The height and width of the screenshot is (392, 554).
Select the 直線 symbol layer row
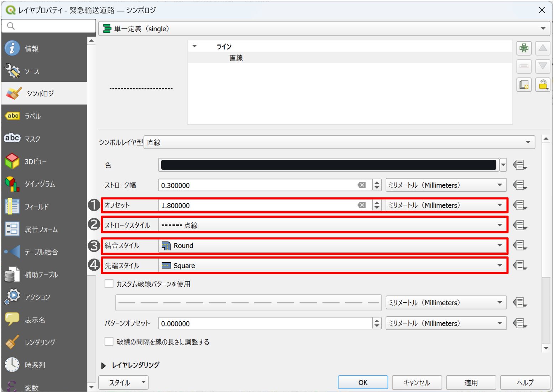350,58
